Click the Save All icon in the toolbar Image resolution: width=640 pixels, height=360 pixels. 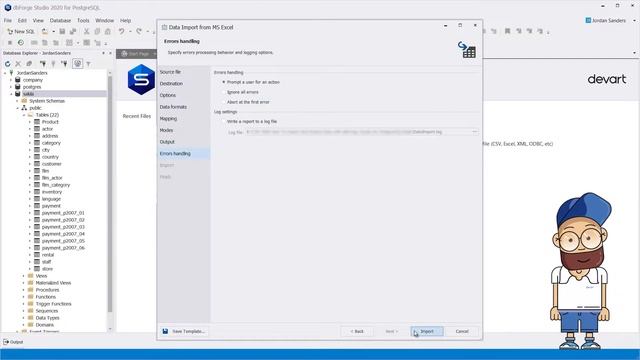(73, 31)
